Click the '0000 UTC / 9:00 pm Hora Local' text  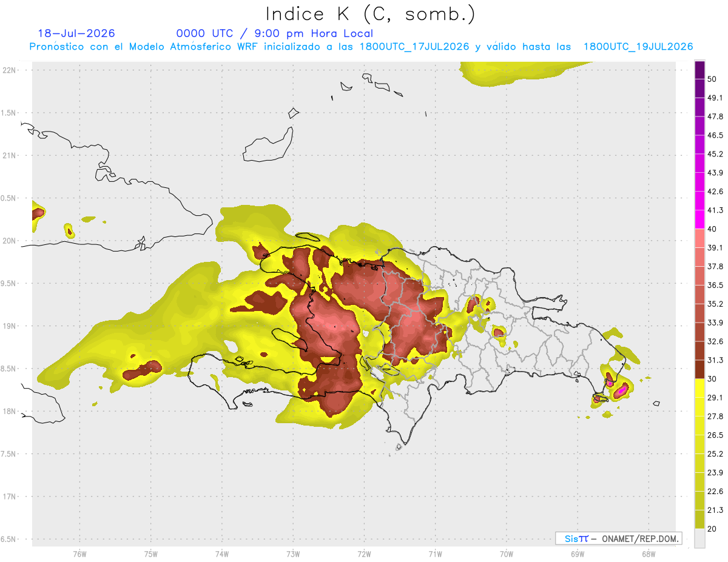(x=275, y=33)
